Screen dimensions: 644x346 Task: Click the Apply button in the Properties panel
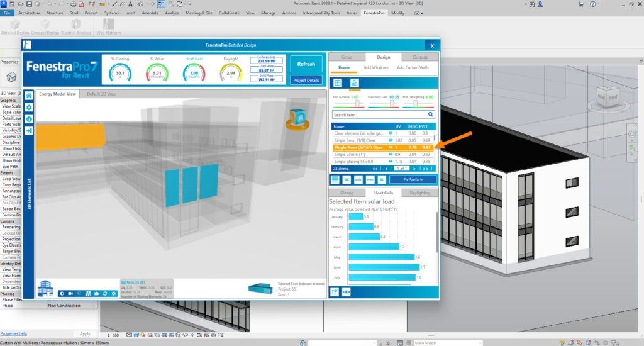click(85, 334)
